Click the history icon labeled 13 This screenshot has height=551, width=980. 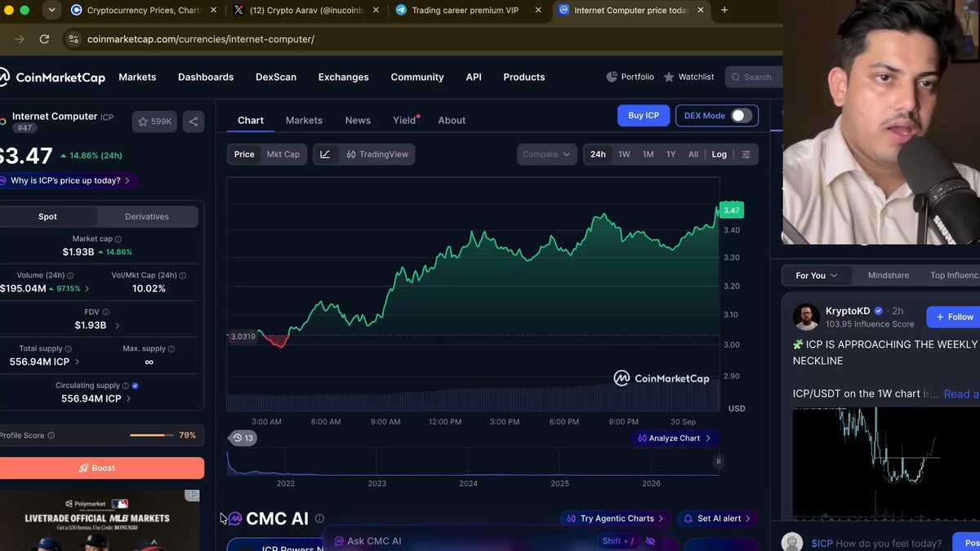point(243,438)
